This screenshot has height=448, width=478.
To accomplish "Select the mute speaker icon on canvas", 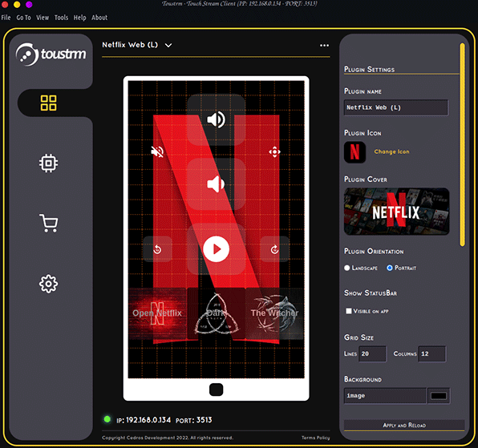I will tap(157, 151).
